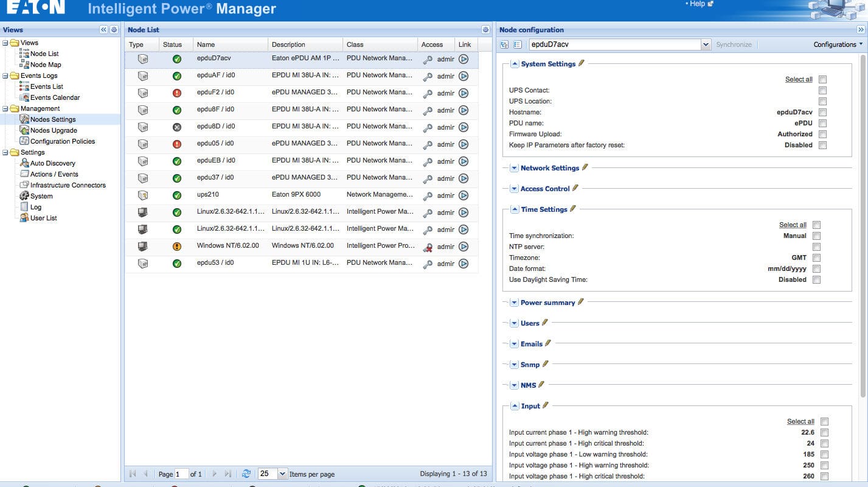
Task: Click access error icon for Windows NT/6.02.00
Action: [x=428, y=247]
